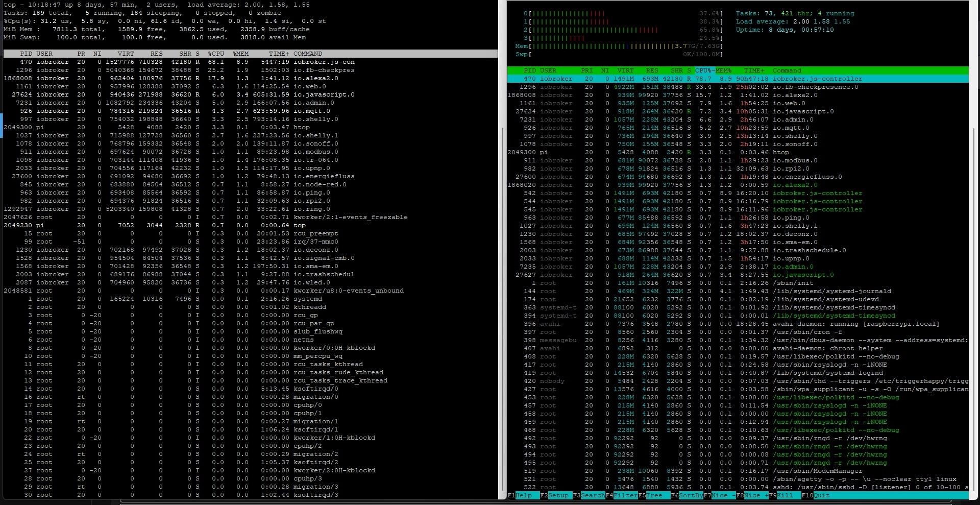Select the io.energiefluss.0 row in htop

pyautogui.click(x=738, y=177)
